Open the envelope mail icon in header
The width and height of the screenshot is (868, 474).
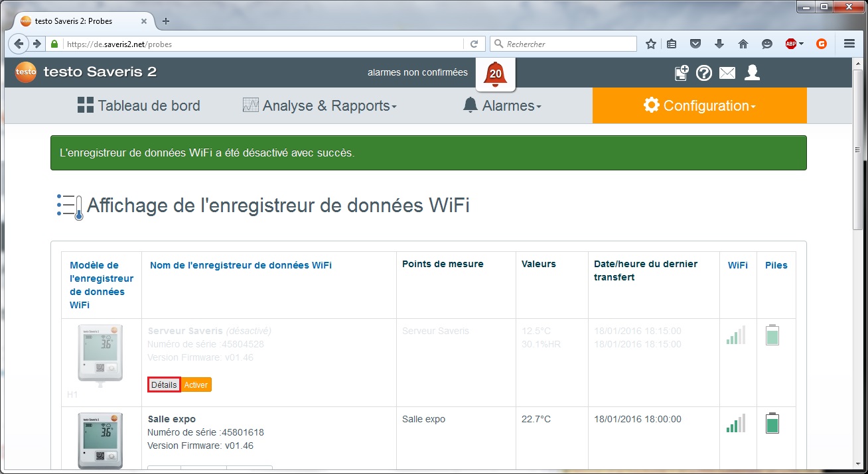(727, 73)
